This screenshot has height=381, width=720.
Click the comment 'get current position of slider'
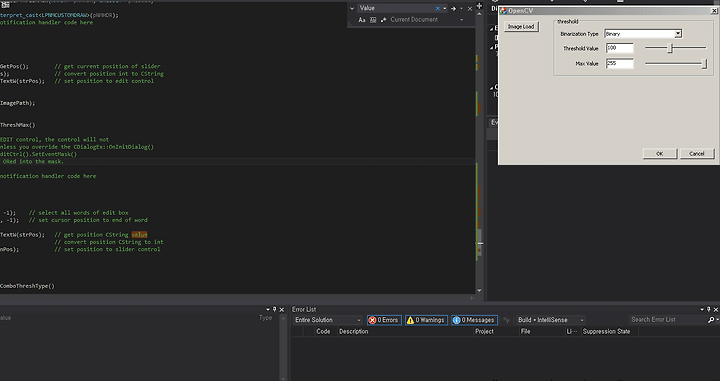click(x=107, y=66)
